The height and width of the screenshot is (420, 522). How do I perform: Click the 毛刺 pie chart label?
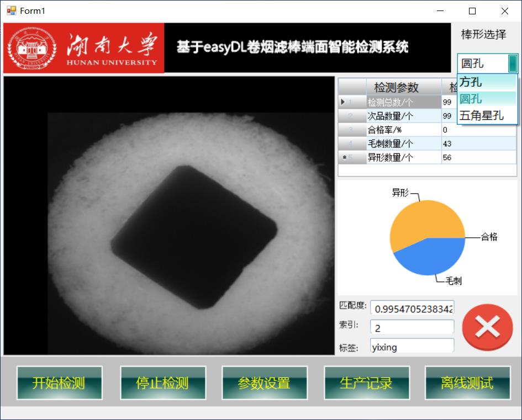point(454,281)
